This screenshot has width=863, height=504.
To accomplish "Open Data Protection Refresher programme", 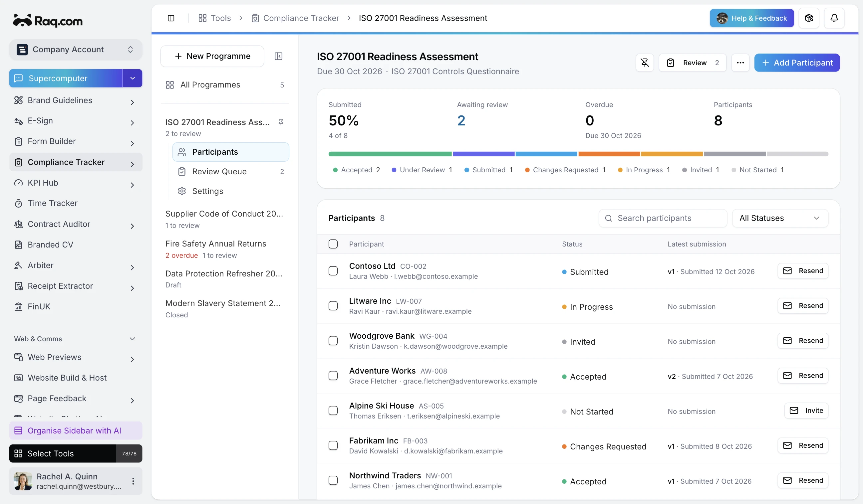I will [225, 279].
